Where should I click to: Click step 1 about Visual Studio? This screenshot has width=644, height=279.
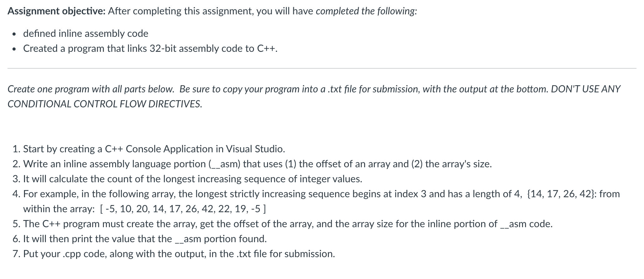(154, 149)
